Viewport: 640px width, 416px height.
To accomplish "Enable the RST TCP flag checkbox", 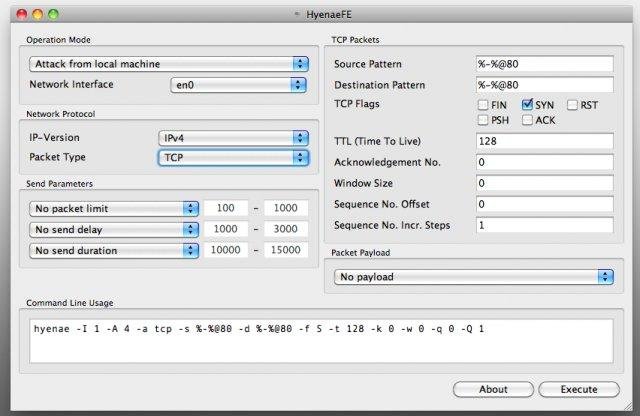I will pos(573,104).
